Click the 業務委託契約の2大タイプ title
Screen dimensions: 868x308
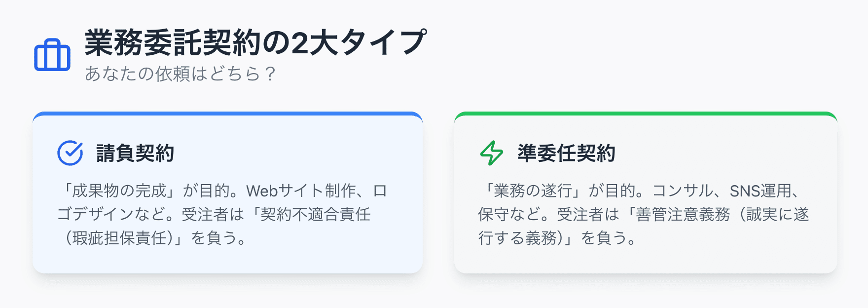(255, 42)
